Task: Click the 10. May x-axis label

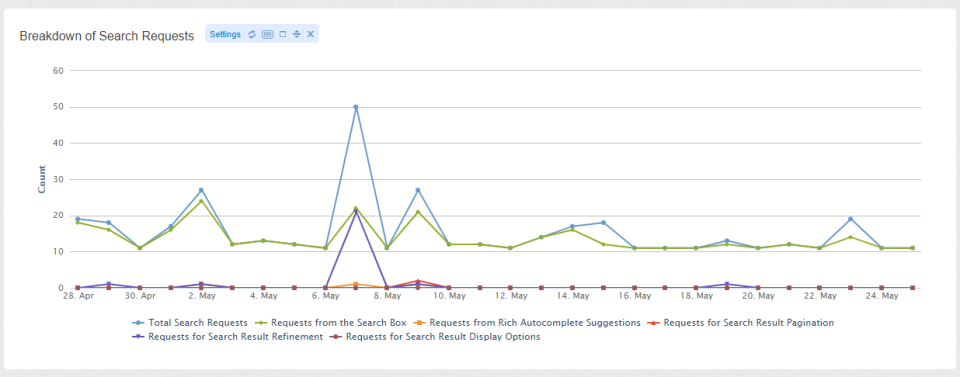Action: (449, 296)
